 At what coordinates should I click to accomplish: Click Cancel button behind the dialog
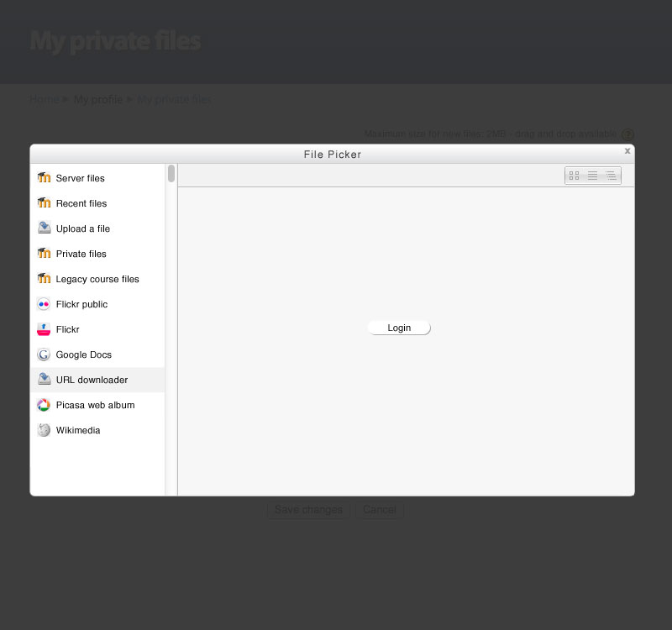tap(380, 510)
